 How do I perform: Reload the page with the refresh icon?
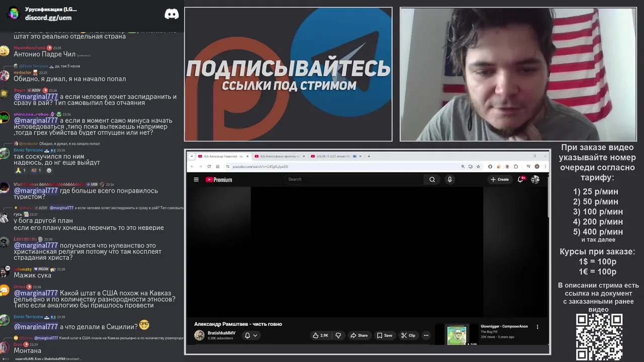[x=209, y=166]
